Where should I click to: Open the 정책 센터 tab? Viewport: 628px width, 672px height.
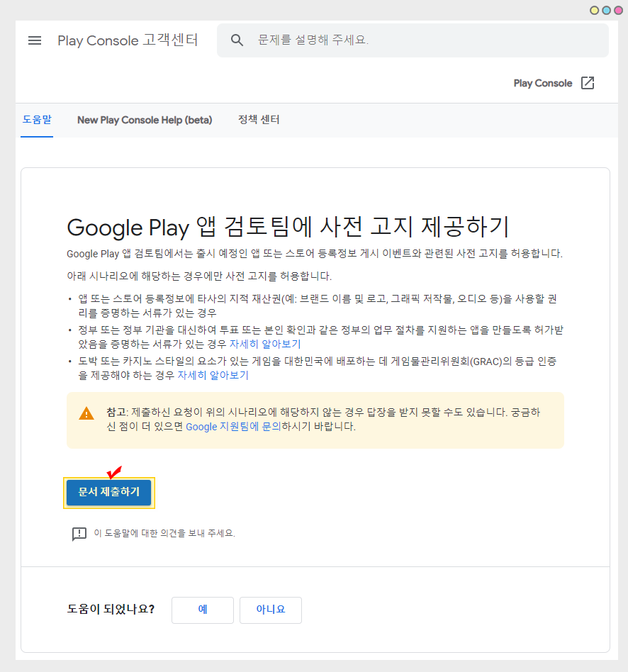pyautogui.click(x=259, y=120)
